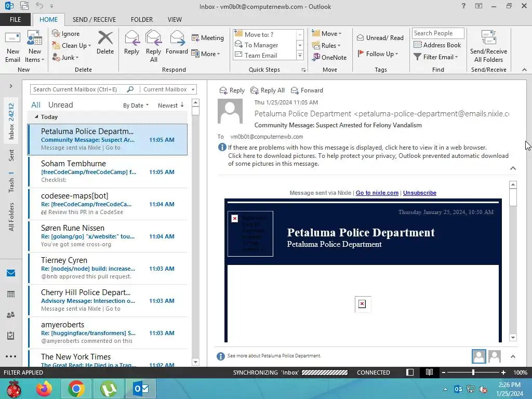Follow the Unsubscribe link

click(420, 193)
